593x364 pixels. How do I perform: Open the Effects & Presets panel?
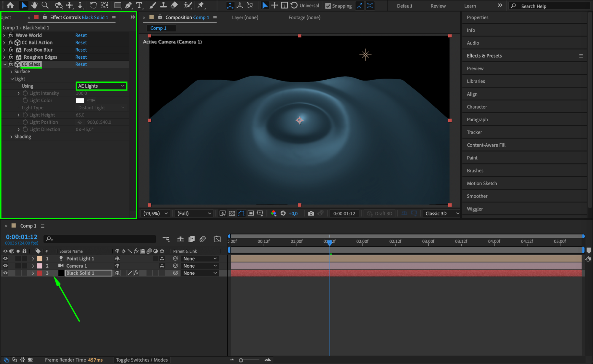coord(484,56)
